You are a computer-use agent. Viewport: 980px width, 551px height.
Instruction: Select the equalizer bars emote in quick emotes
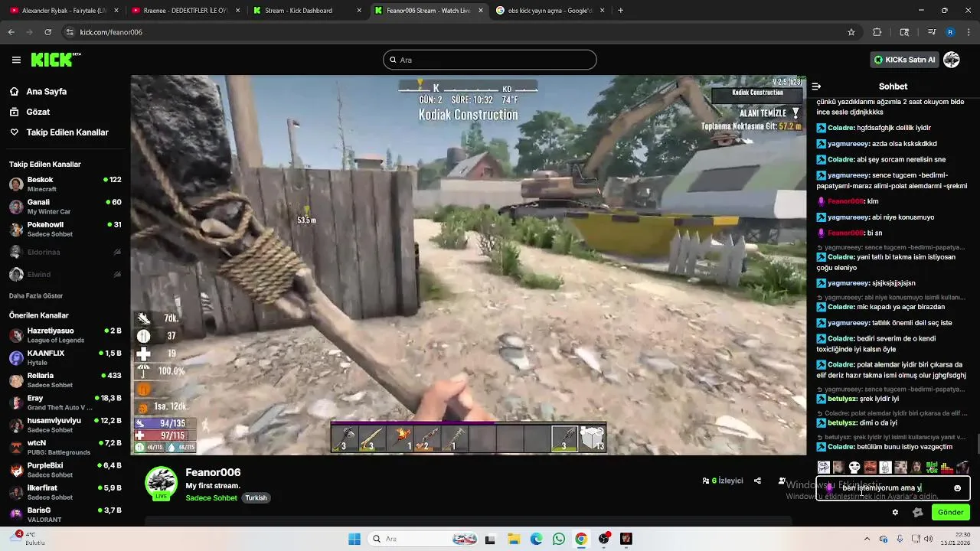(947, 467)
